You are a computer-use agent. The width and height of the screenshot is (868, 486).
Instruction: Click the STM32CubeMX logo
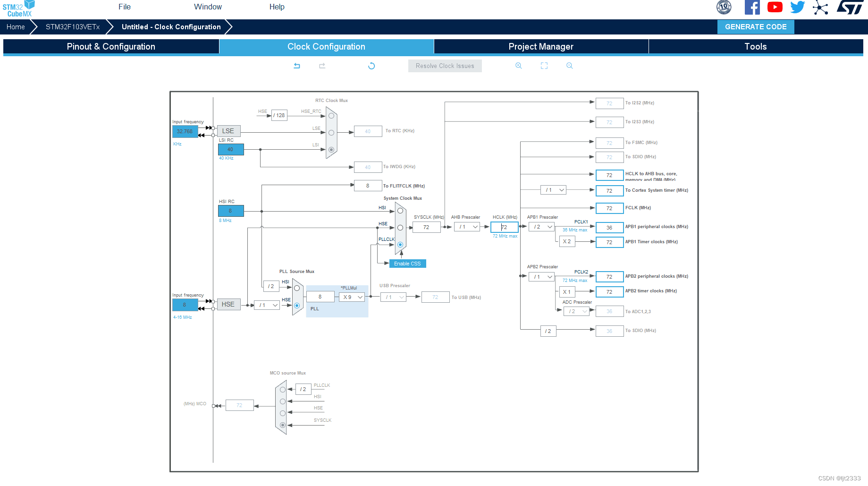click(x=18, y=9)
